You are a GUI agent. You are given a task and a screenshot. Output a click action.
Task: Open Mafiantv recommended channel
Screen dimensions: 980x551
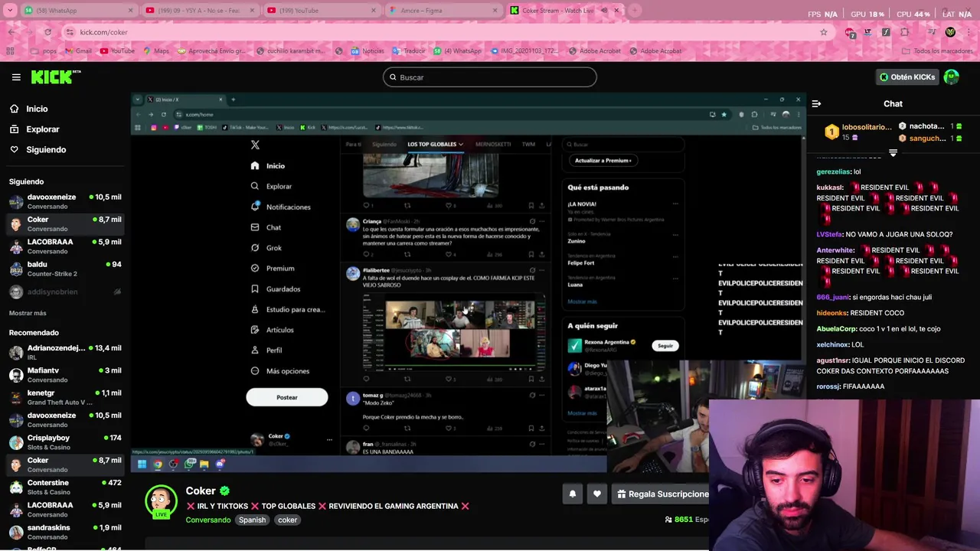click(65, 375)
